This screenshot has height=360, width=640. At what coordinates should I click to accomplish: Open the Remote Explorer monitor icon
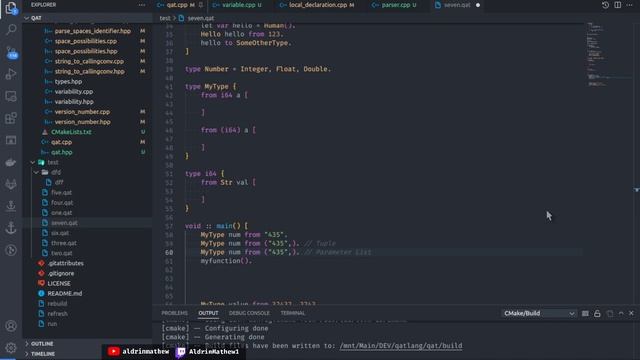point(11,96)
